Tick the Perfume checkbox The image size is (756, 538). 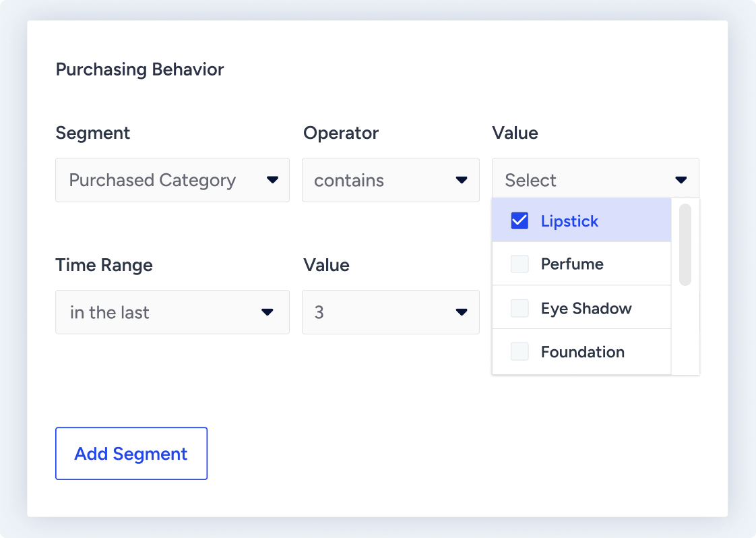(519, 264)
